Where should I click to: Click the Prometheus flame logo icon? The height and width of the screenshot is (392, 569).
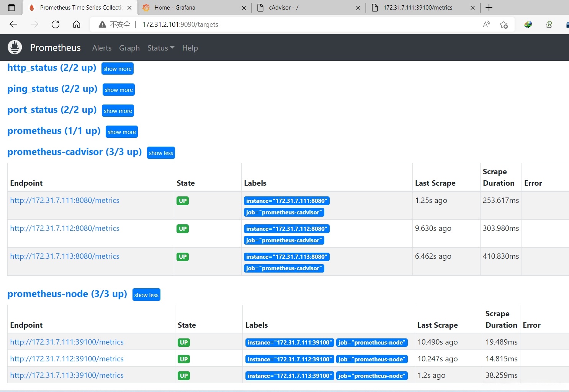tap(15, 47)
